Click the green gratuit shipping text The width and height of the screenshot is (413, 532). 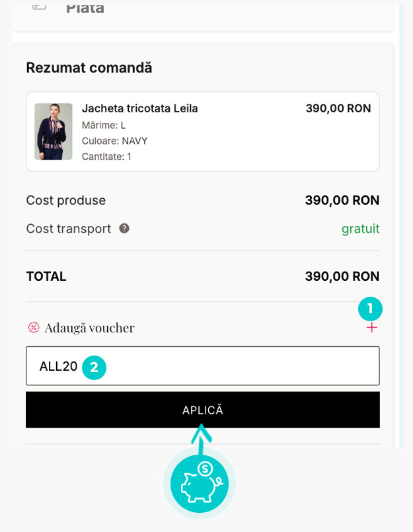360,229
